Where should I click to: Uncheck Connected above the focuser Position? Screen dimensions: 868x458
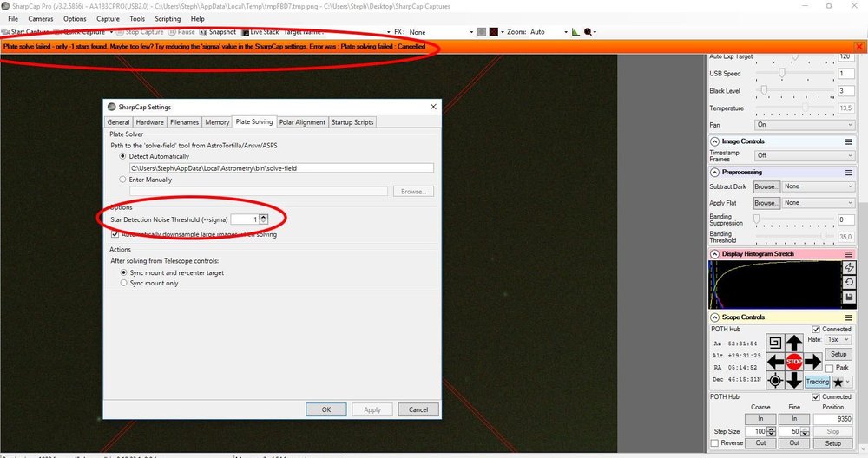(x=815, y=397)
